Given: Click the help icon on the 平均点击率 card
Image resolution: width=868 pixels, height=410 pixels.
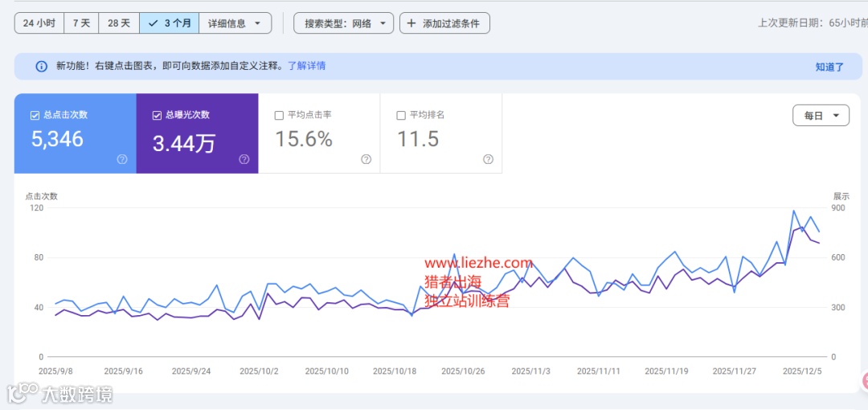Looking at the screenshot, I should [x=366, y=159].
